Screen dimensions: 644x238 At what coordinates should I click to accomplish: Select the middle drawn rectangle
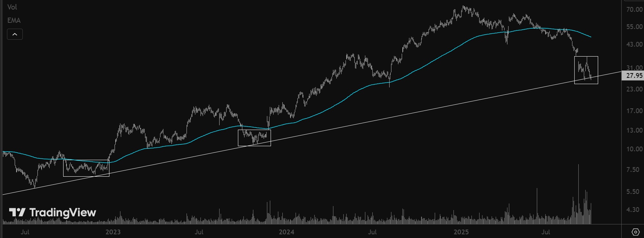click(254, 130)
